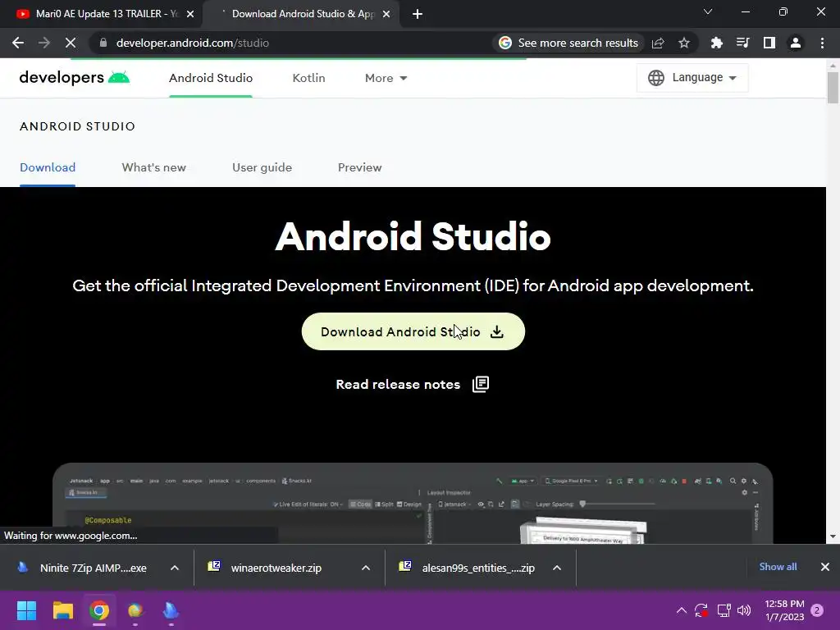Image resolution: width=840 pixels, height=630 pixels.
Task: Open the Chrome profile icon
Action: click(x=796, y=43)
